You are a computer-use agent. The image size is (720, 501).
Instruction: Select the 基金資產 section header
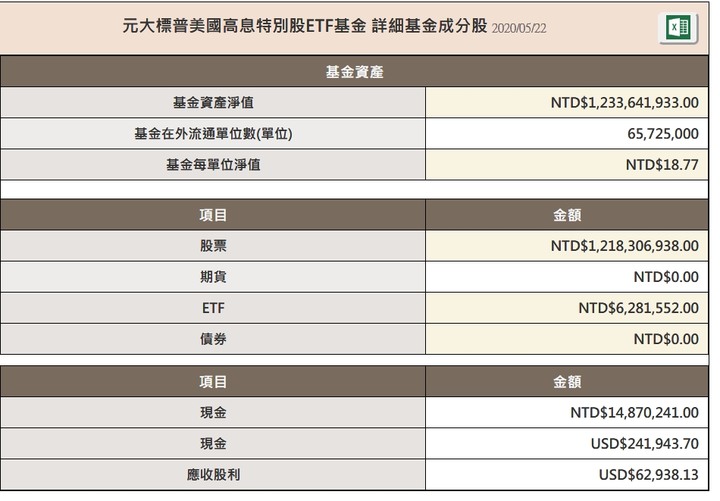tap(354, 72)
